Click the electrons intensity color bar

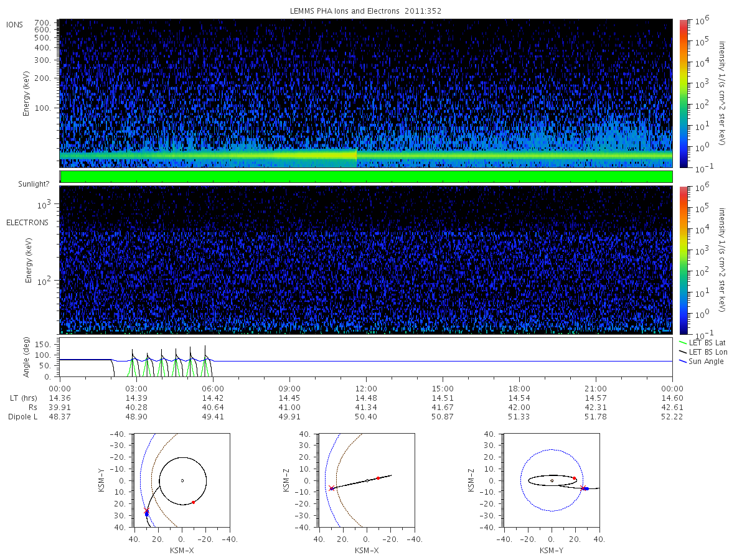coord(683,259)
